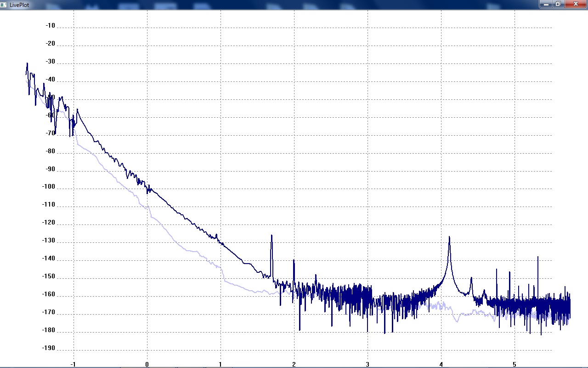
Task: Click the -140 y-axis label
Action: point(49,259)
